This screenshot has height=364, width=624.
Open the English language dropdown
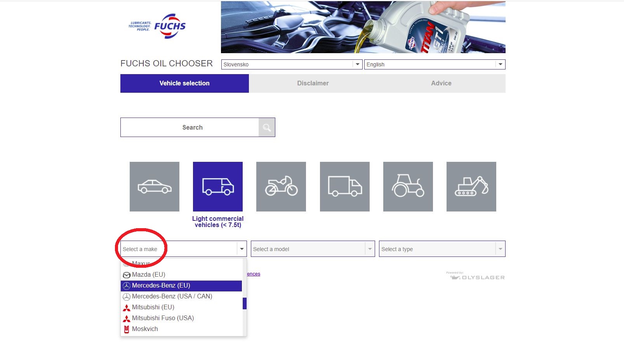[435, 64]
